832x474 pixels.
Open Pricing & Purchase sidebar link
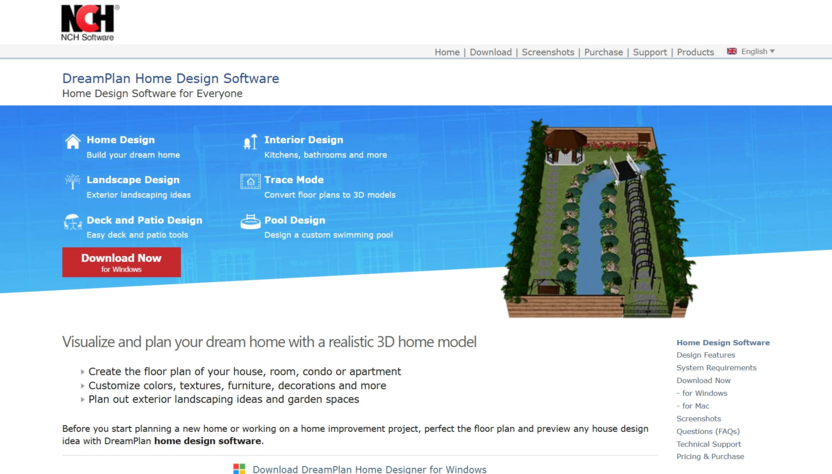point(710,456)
